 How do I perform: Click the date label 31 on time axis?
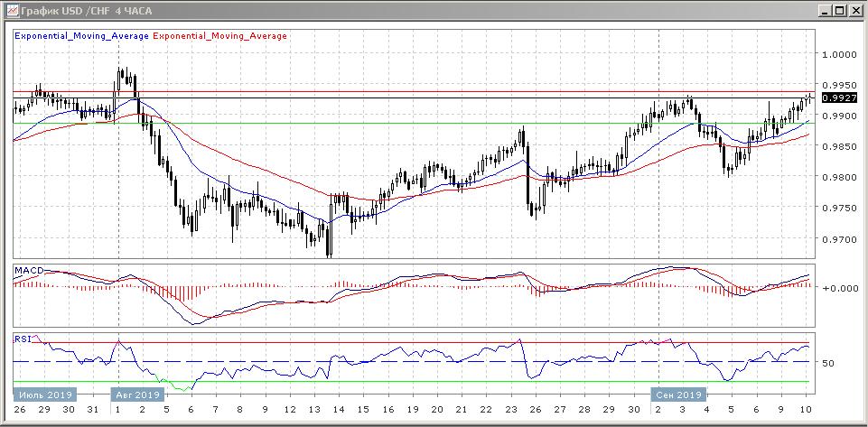pyautogui.click(x=94, y=410)
